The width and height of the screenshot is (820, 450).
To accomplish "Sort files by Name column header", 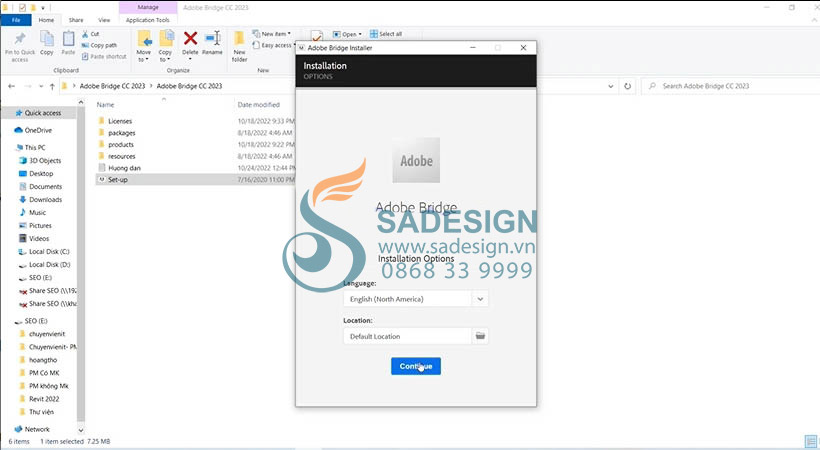I will coord(105,105).
